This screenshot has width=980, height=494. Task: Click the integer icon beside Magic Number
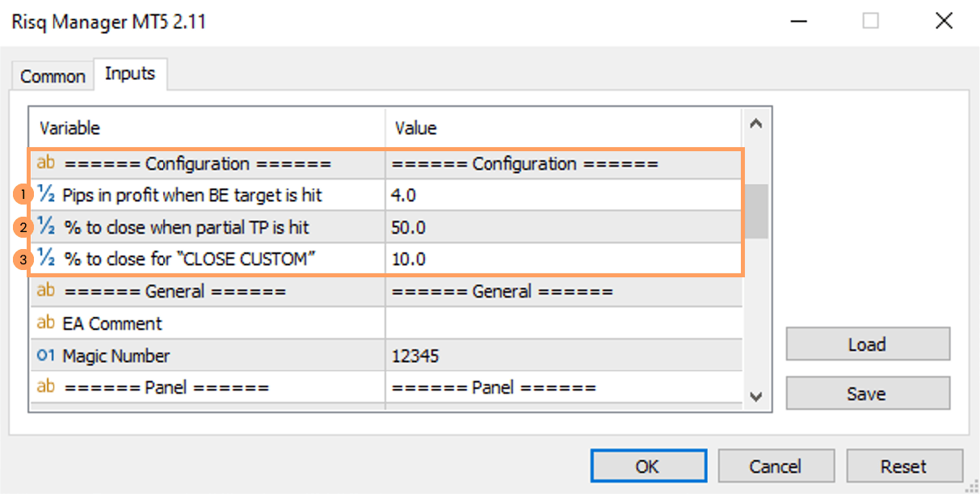(46, 356)
